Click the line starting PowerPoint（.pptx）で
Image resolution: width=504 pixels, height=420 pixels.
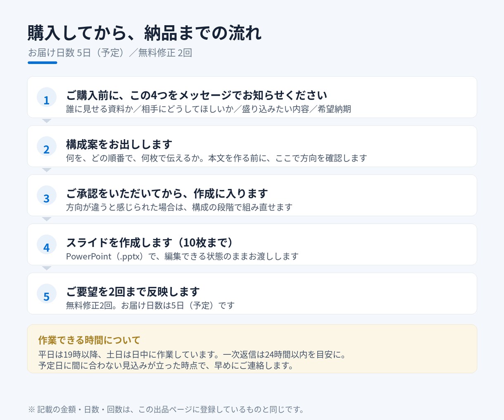(x=182, y=256)
